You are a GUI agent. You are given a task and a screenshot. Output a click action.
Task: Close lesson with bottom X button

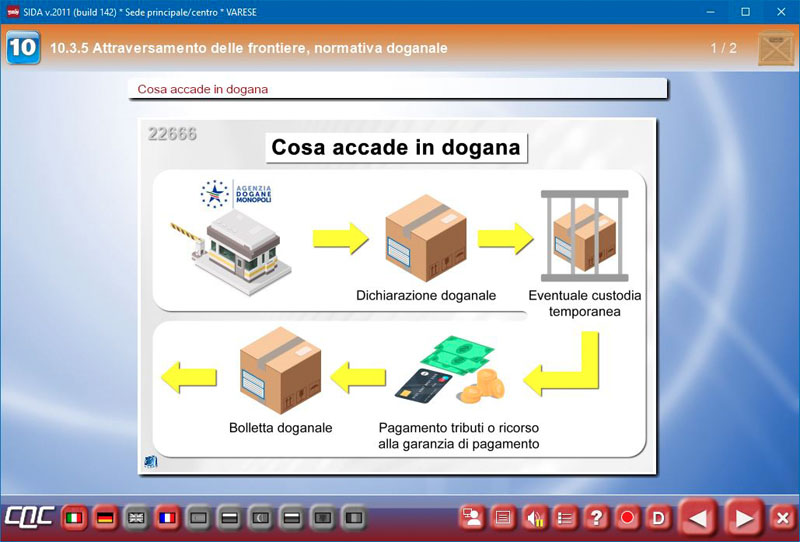(783, 518)
